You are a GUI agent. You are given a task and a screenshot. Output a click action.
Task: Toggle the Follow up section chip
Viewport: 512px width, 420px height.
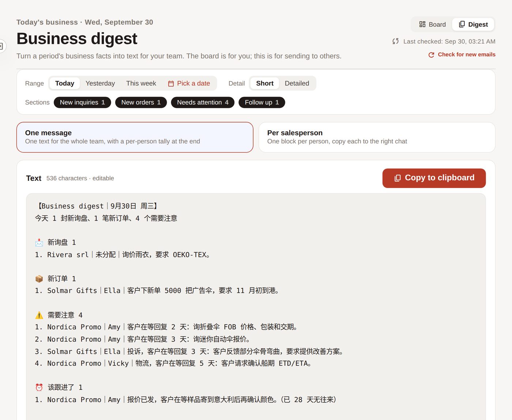coord(262,102)
